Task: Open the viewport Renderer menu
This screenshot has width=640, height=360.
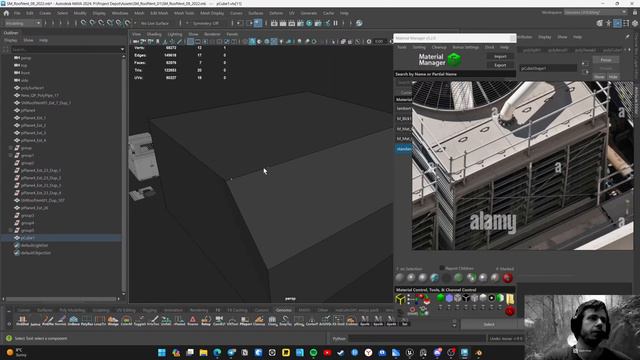Action: (212, 34)
